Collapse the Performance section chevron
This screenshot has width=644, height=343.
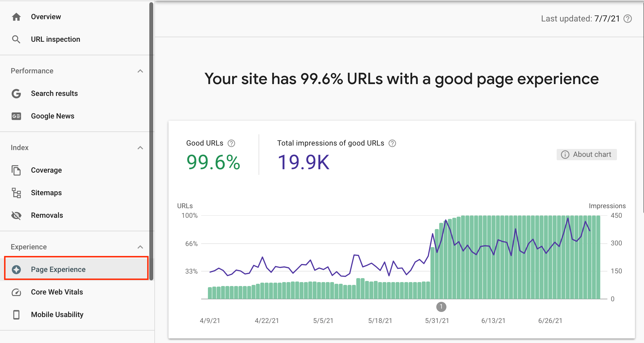coord(140,71)
